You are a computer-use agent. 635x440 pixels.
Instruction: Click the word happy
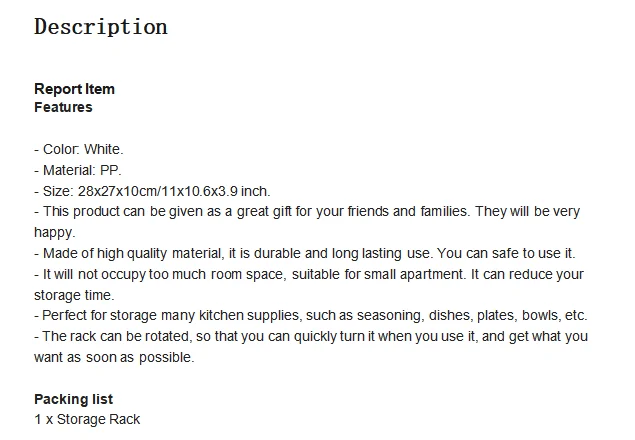(x=55, y=233)
